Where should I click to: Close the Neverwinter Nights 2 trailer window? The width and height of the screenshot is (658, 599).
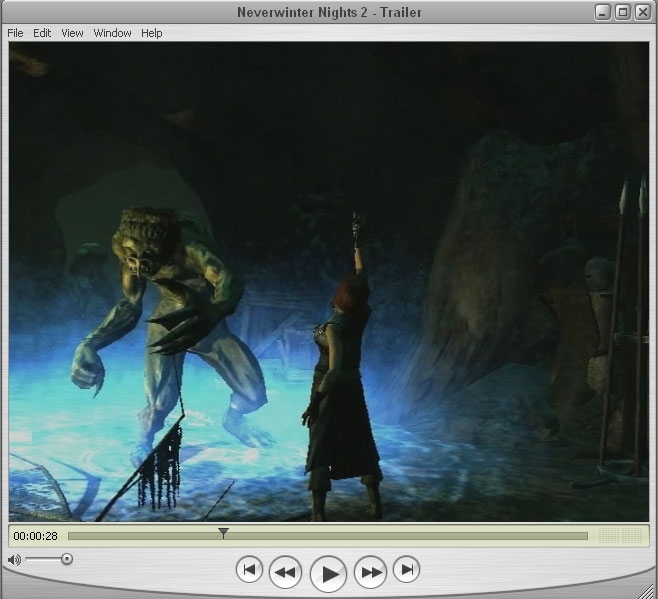pos(641,12)
